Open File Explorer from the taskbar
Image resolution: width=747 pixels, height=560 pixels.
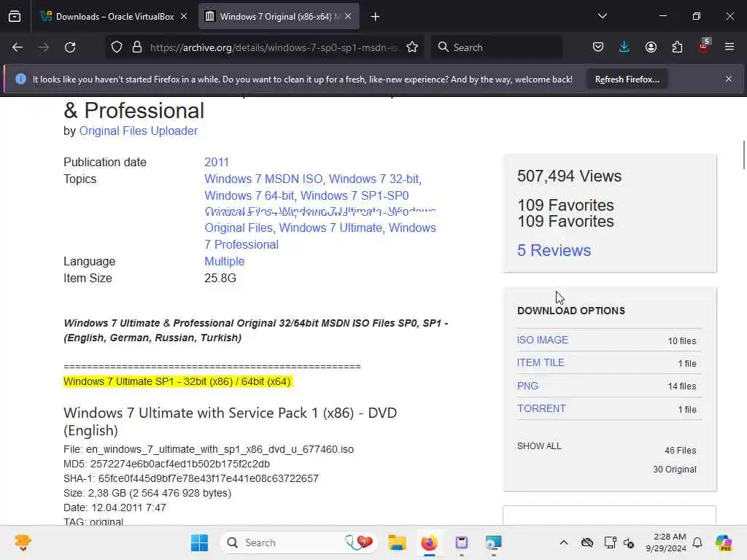click(396, 542)
